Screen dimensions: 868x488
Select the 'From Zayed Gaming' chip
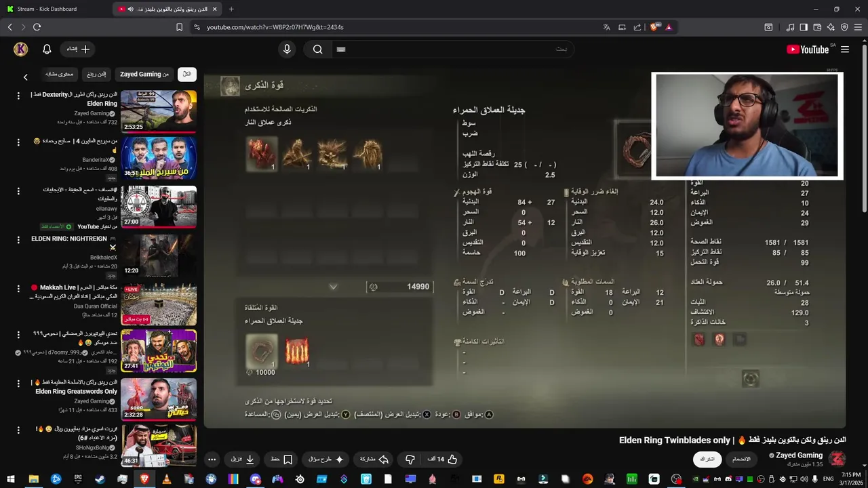pyautogui.click(x=144, y=74)
